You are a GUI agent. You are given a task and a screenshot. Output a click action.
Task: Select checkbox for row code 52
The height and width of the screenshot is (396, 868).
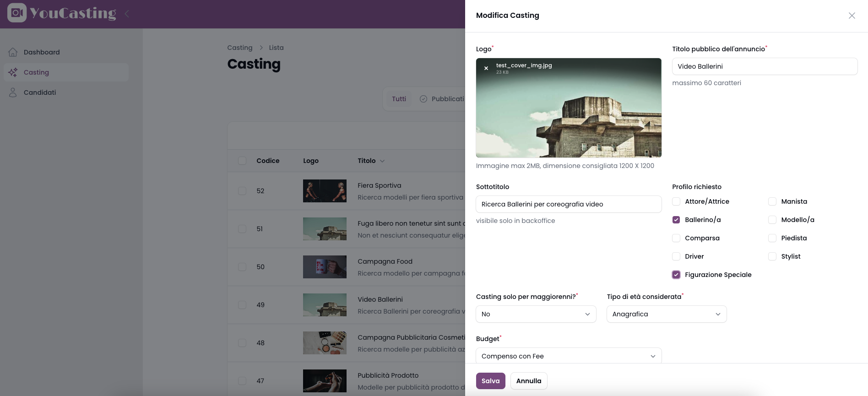[242, 191]
